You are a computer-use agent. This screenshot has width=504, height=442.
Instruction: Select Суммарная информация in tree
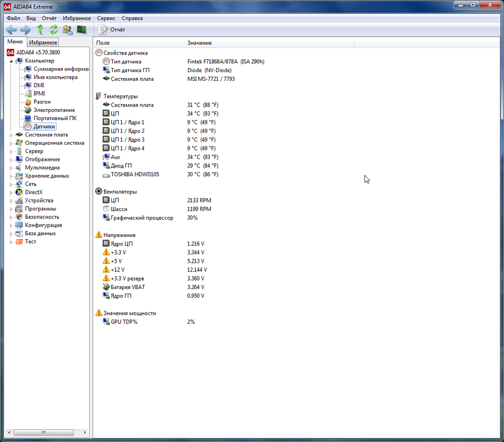61,69
